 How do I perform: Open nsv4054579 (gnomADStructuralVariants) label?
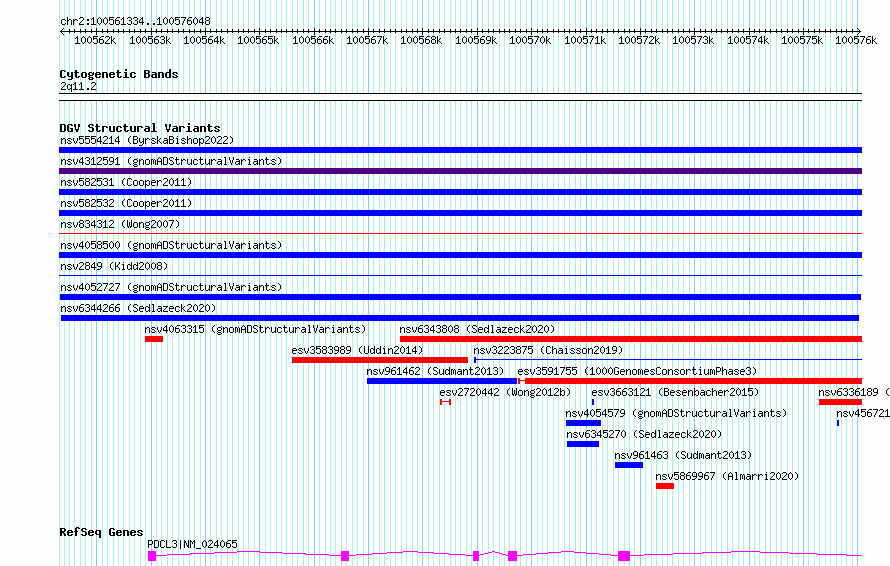click(677, 413)
